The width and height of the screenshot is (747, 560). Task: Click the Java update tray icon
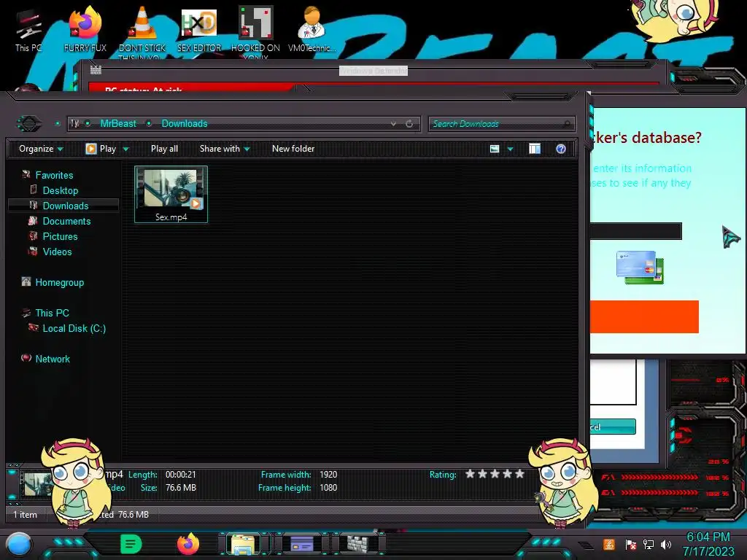click(609, 544)
